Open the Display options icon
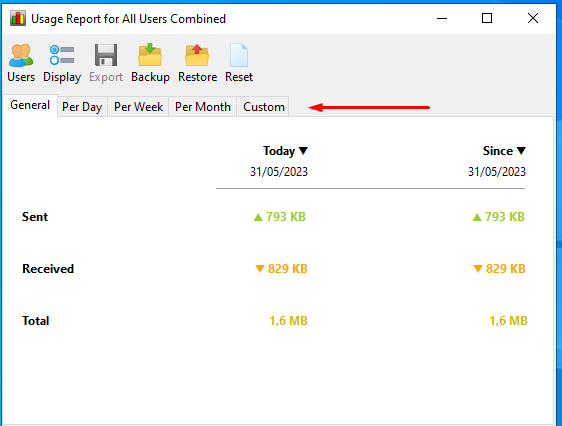 coord(62,55)
